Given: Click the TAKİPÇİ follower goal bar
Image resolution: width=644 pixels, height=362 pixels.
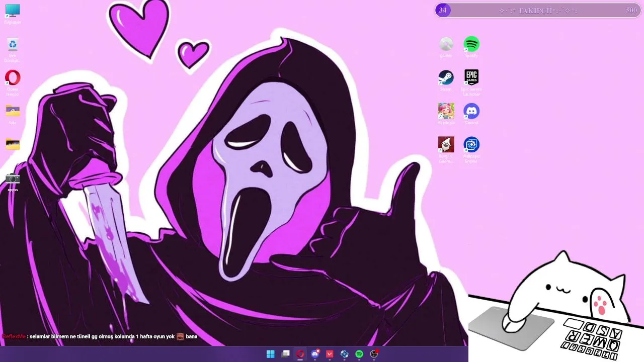Looking at the screenshot, I should [537, 10].
